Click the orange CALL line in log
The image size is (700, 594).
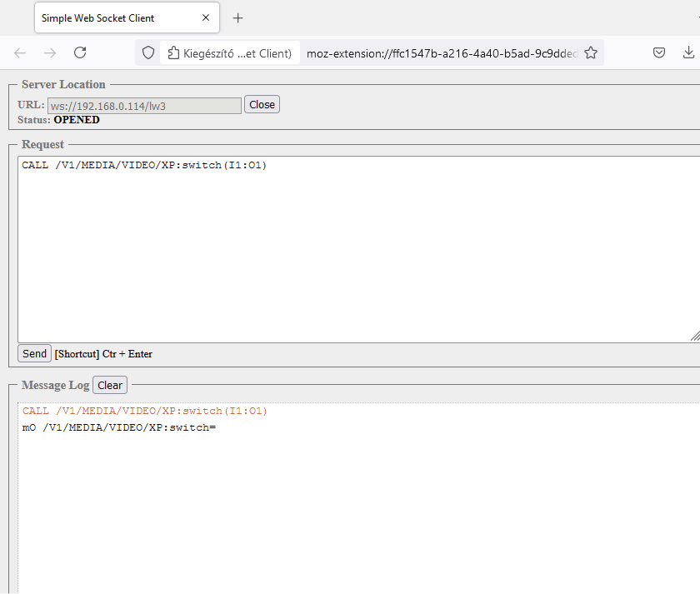pyautogui.click(x=144, y=411)
